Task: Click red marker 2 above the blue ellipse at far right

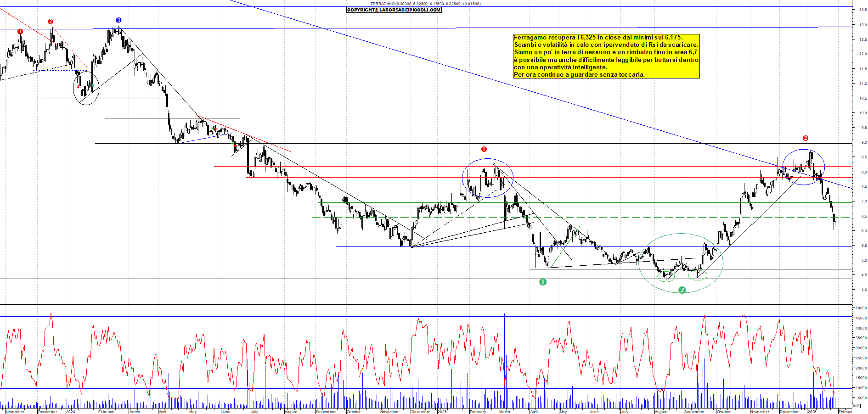Action: coord(805,138)
